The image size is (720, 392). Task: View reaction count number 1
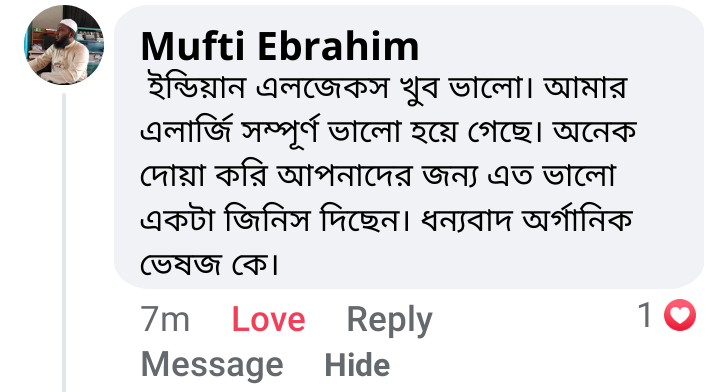[x=646, y=315]
